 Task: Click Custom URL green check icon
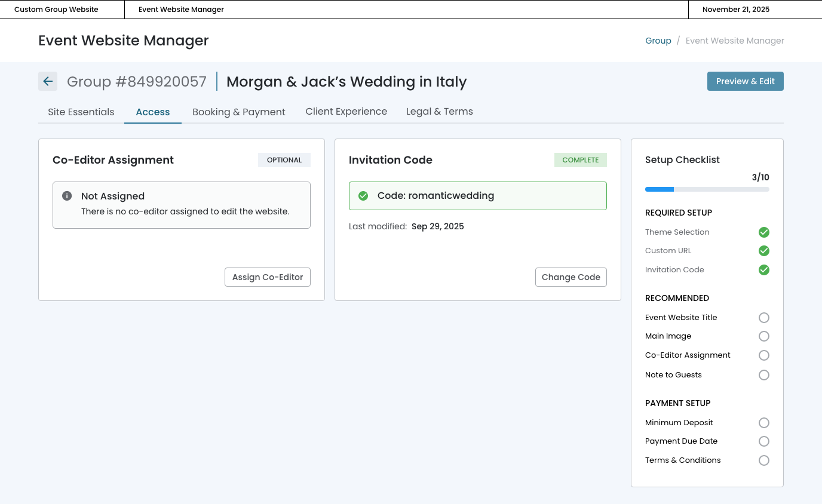(763, 251)
